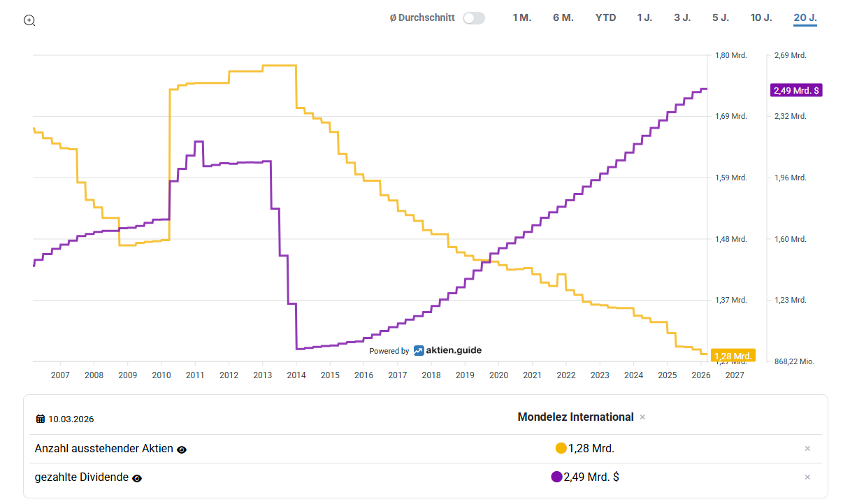Toggle eye icon for Anzahl ausstehender Aktien
This screenshot has height=504, width=843.
tap(182, 449)
